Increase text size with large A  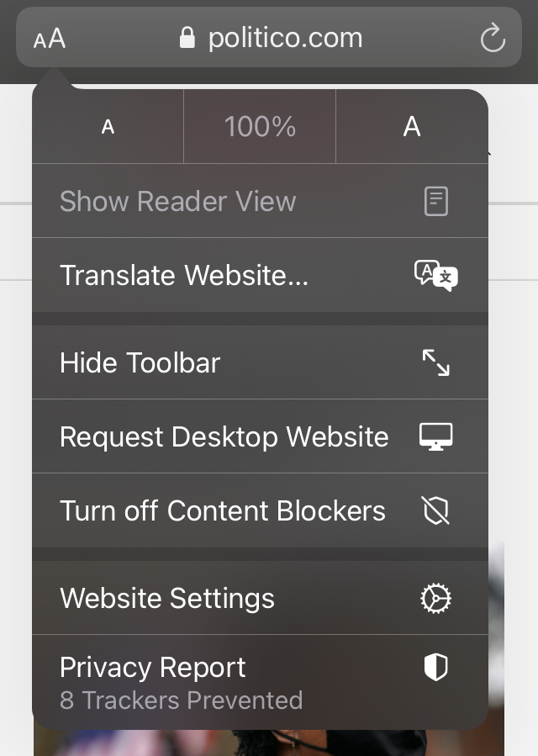click(x=411, y=127)
